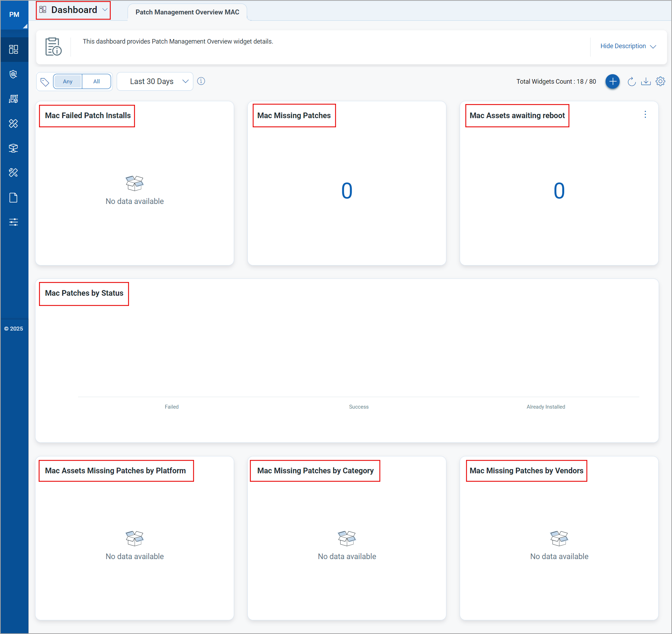Click Mac Assets Missing Patches by Platform title

115,471
